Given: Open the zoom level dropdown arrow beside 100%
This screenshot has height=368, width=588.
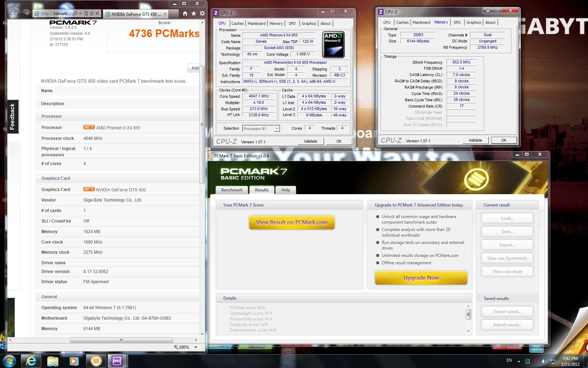Looking at the screenshot, I should (x=196, y=347).
